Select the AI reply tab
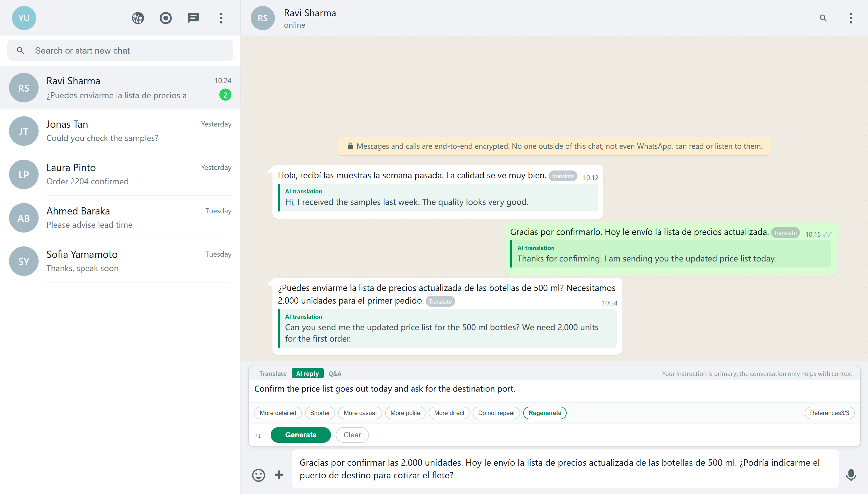Image resolution: width=868 pixels, height=494 pixels. [307, 374]
